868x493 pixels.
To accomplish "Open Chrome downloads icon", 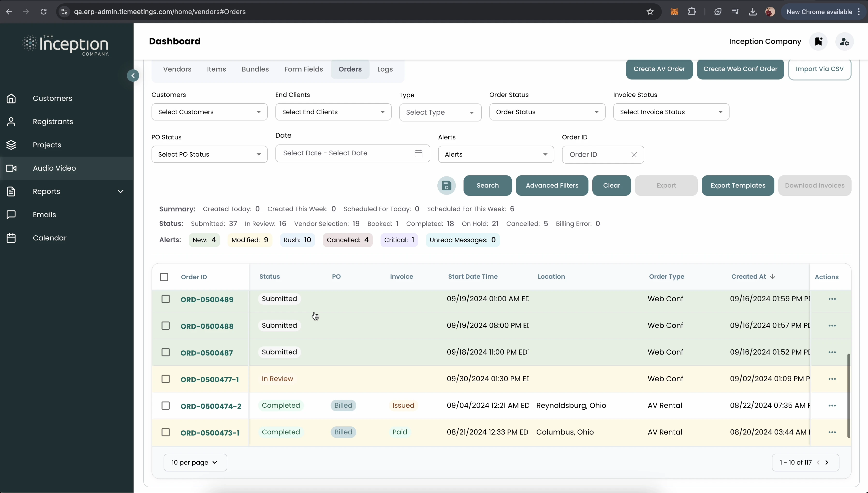I will point(752,12).
